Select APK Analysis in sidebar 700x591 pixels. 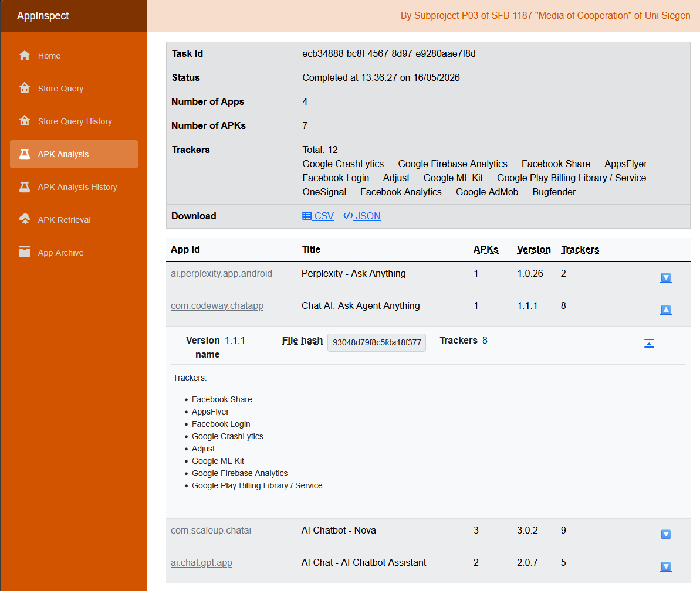pos(74,154)
